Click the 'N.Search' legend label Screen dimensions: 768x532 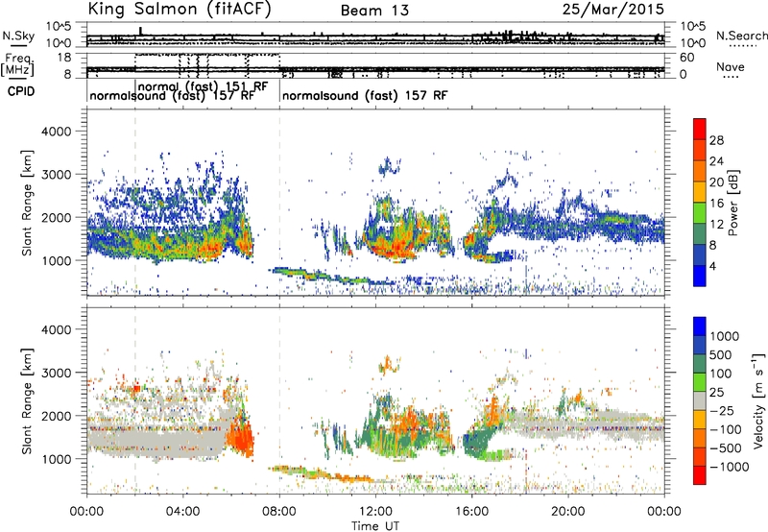(741, 36)
